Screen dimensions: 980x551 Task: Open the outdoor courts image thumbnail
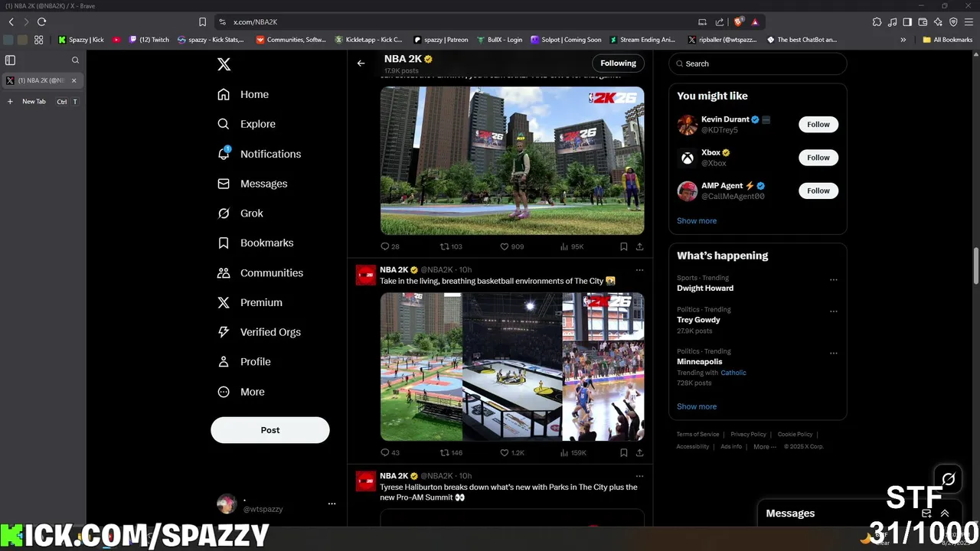click(x=421, y=367)
